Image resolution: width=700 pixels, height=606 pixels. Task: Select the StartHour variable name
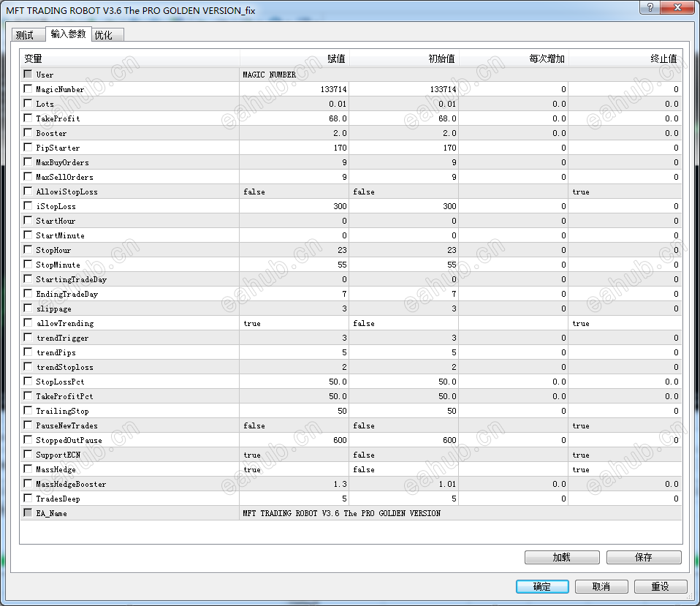(x=56, y=221)
